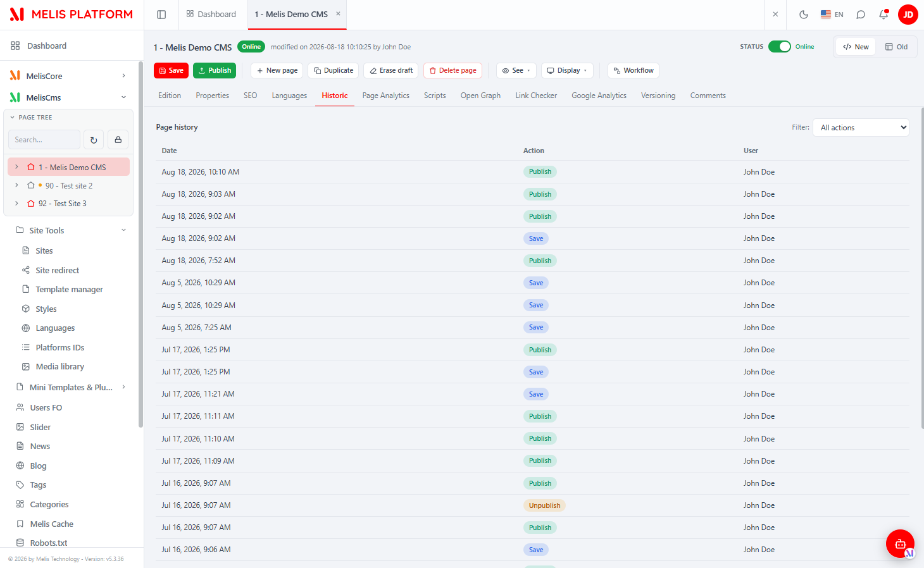924x568 pixels.
Task: Click the sidebar vertical scrollbar
Action: click(x=140, y=245)
